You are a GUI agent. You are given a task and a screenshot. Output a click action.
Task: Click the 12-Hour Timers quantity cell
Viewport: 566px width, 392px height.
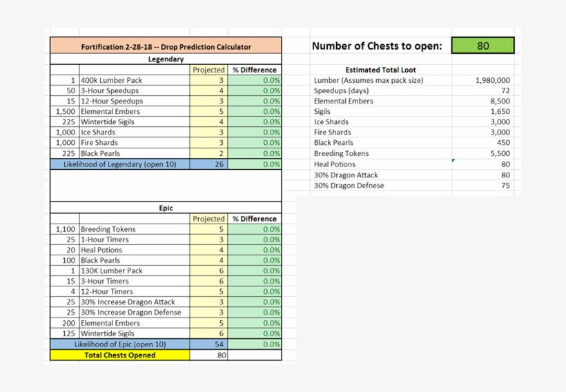[65, 291]
